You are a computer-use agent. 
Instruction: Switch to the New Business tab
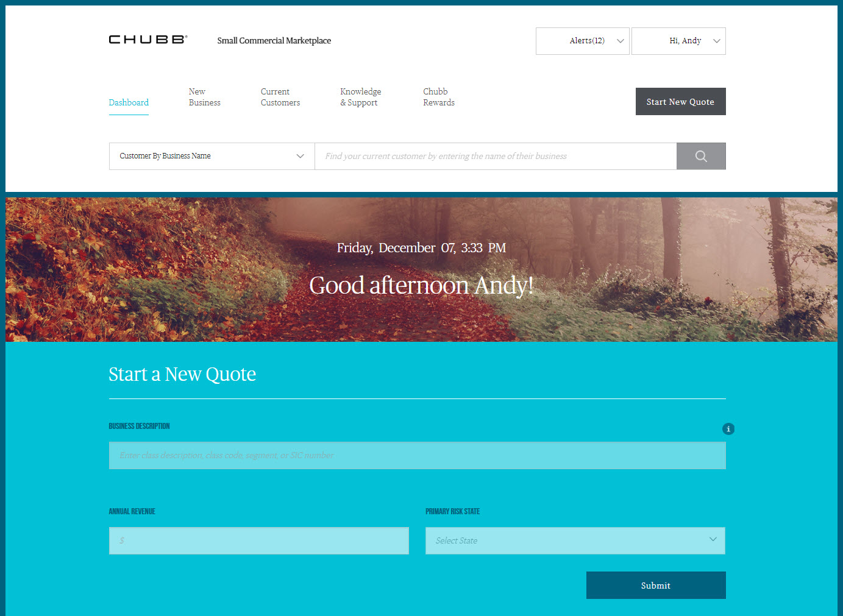(x=204, y=97)
